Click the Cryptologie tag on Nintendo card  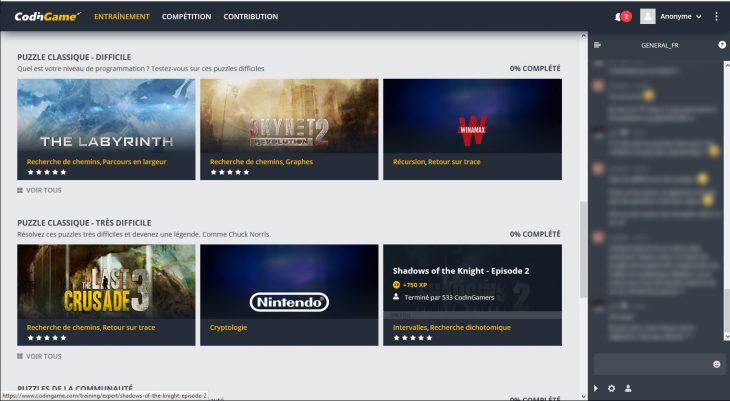pyautogui.click(x=229, y=327)
